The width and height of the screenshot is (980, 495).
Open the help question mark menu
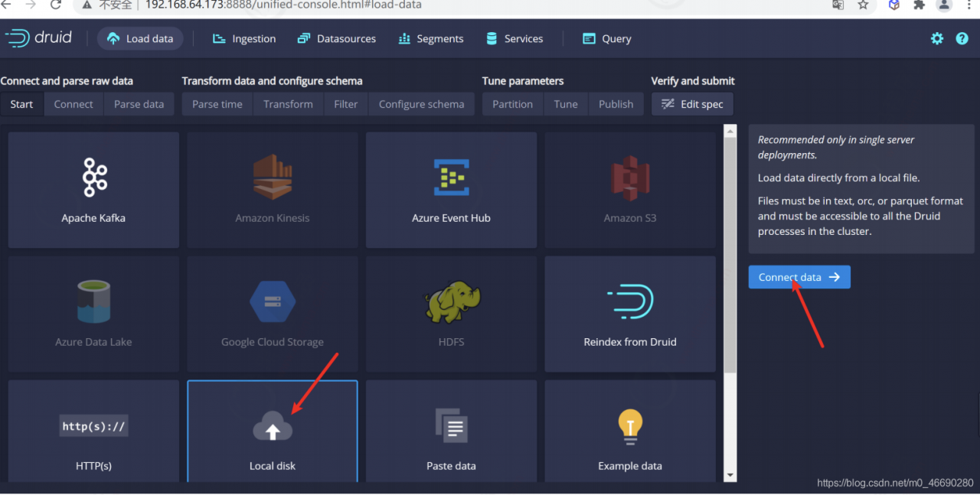962,38
